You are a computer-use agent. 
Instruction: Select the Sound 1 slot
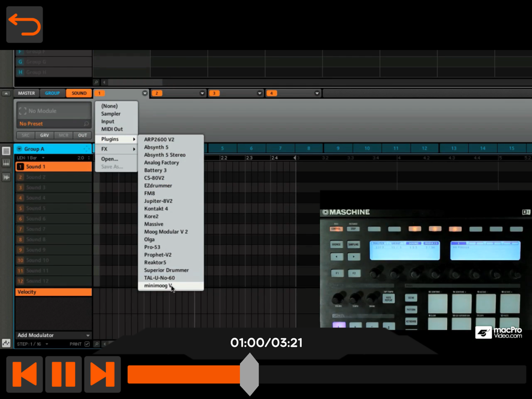(x=53, y=167)
